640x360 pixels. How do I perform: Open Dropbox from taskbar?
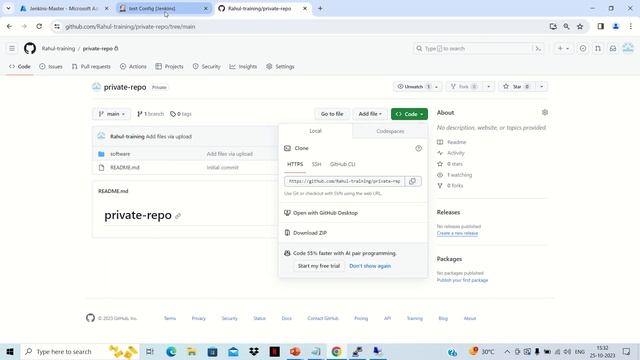coord(254,351)
